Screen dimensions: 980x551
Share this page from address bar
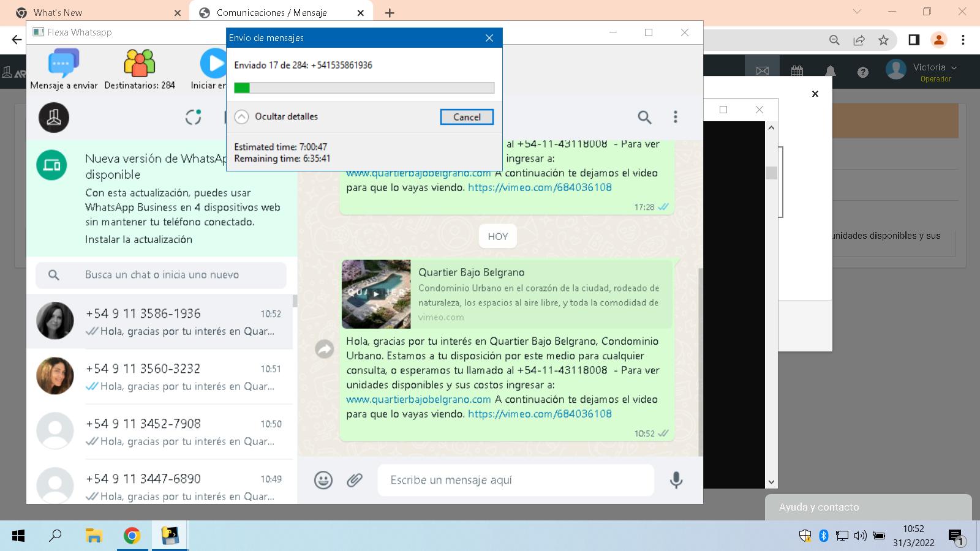859,40
